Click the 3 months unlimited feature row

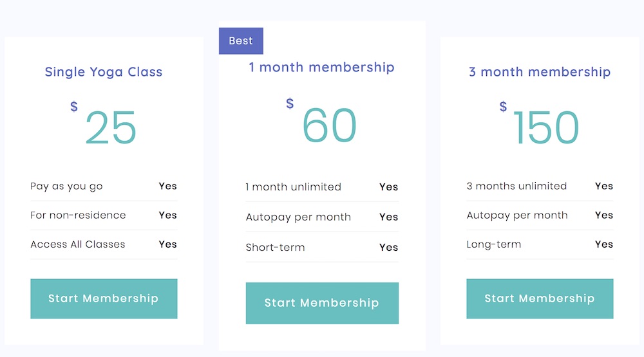coord(540,187)
